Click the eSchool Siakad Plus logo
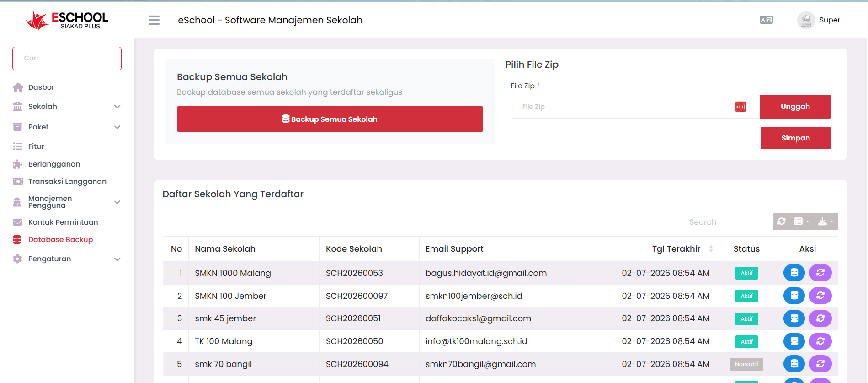 point(67,21)
